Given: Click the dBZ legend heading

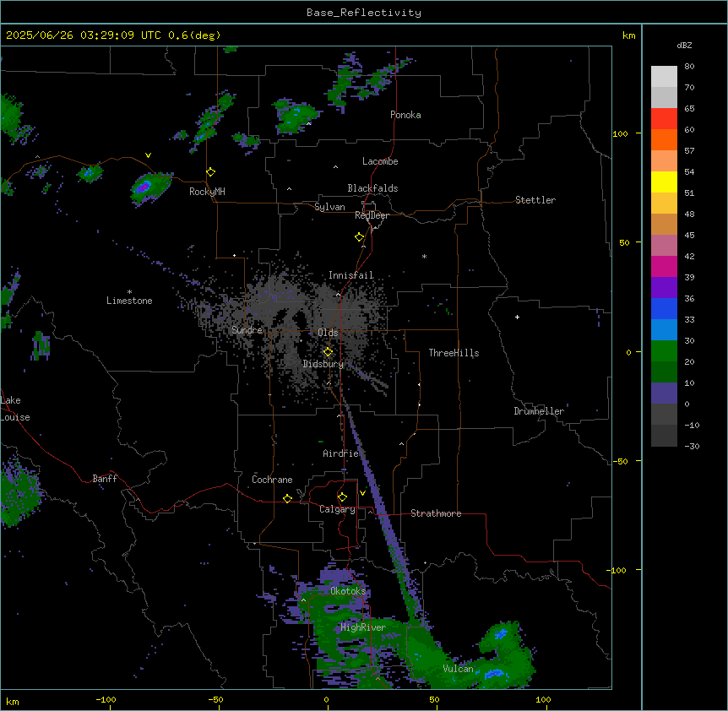Looking at the screenshot, I should [684, 46].
